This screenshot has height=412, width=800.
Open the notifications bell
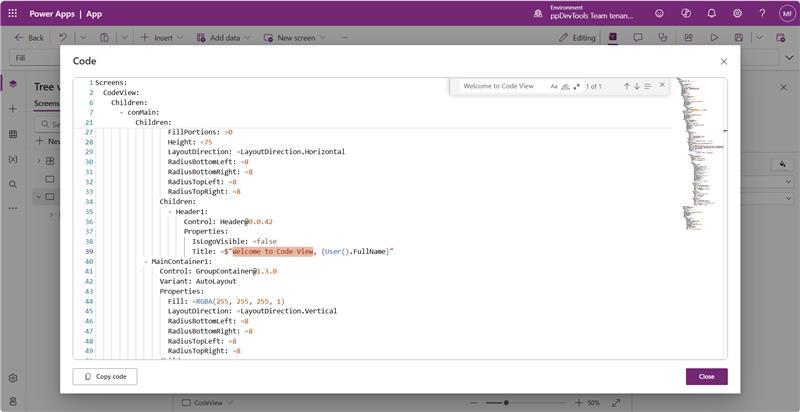point(712,14)
